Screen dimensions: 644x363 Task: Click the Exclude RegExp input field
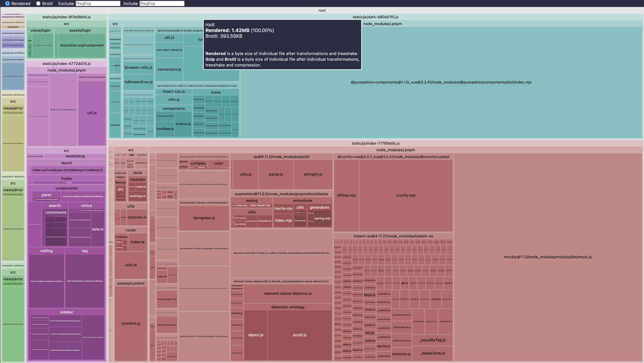pyautogui.click(x=98, y=3)
